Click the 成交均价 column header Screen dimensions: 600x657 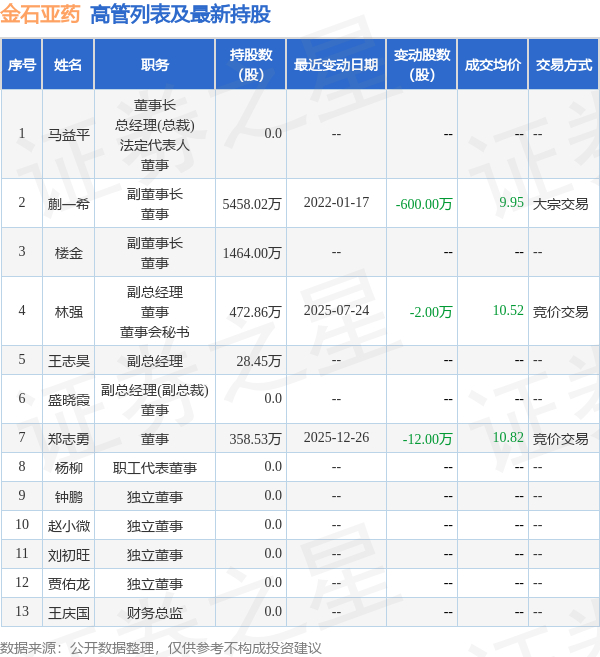pos(492,65)
